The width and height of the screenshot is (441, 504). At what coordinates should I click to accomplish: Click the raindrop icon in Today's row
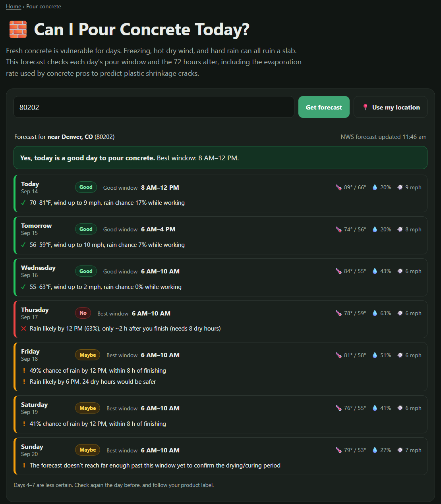point(375,187)
